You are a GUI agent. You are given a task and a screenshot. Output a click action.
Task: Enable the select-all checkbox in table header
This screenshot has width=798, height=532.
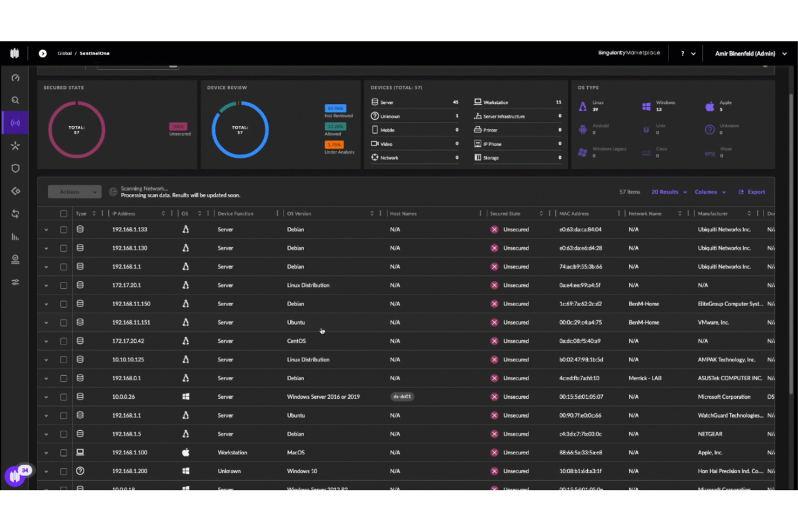point(64,213)
